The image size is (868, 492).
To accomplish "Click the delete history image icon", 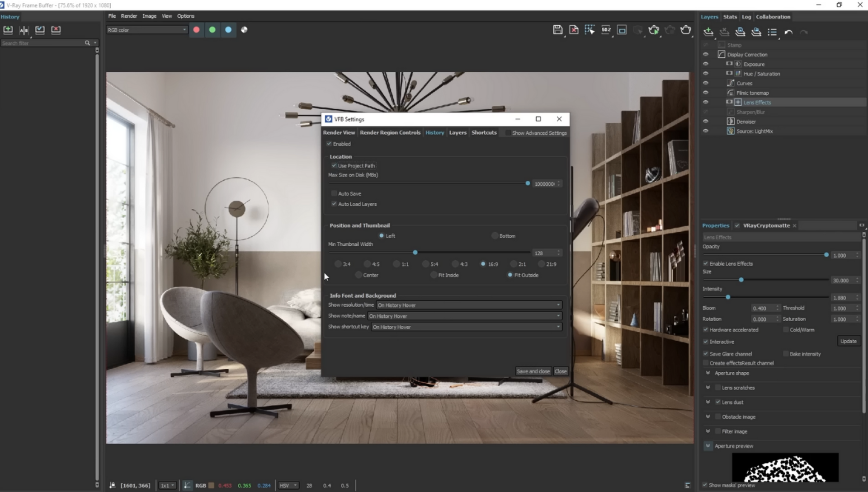I will [x=56, y=30].
